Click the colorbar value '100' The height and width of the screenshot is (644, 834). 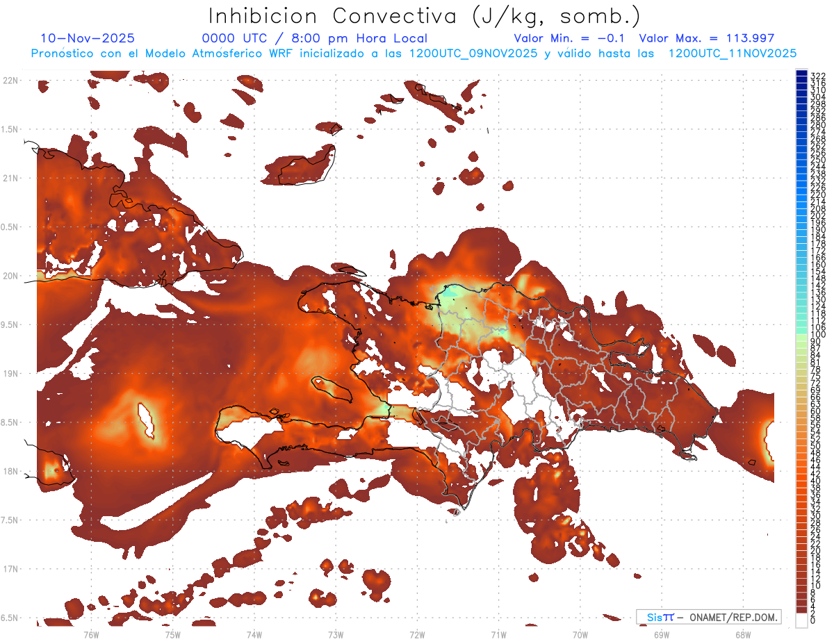pyautogui.click(x=818, y=335)
